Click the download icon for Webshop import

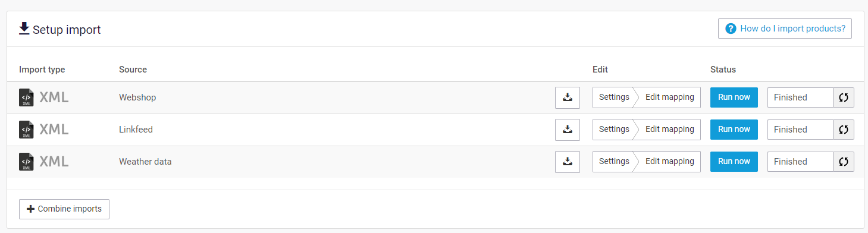tap(568, 97)
